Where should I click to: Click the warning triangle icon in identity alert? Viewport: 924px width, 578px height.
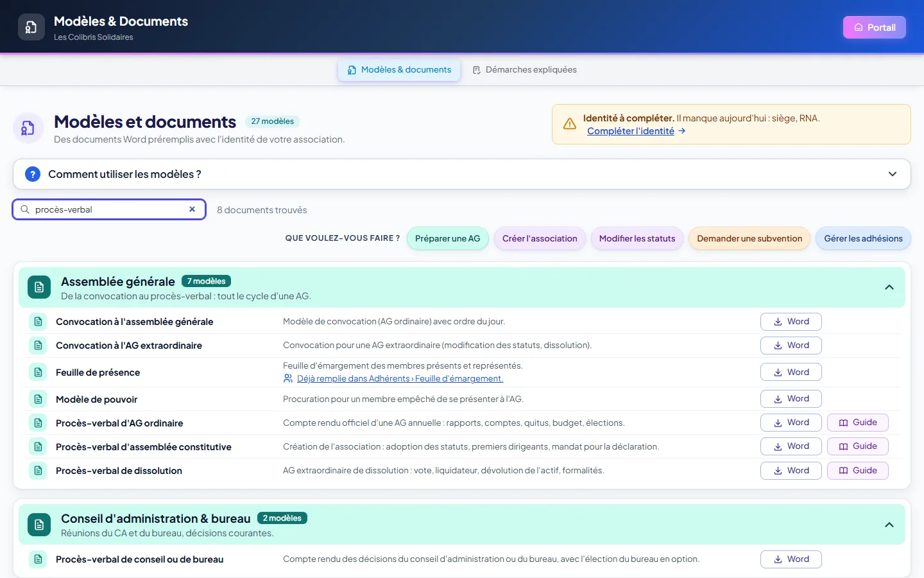(x=570, y=124)
